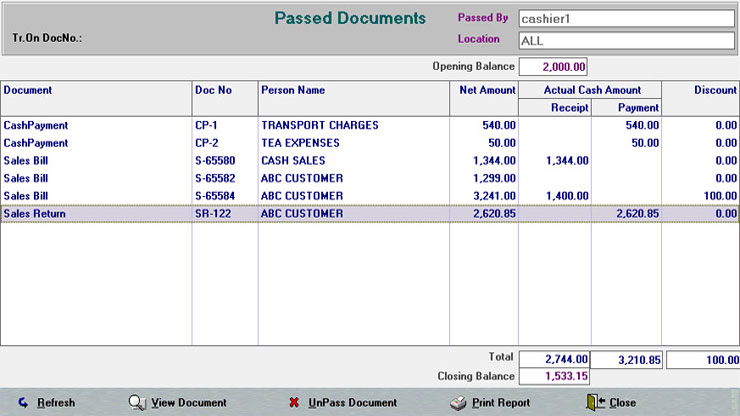Click payment amount 50.00 for TEA EXPENSES
Image resolution: width=740 pixels, height=416 pixels.
(x=645, y=143)
